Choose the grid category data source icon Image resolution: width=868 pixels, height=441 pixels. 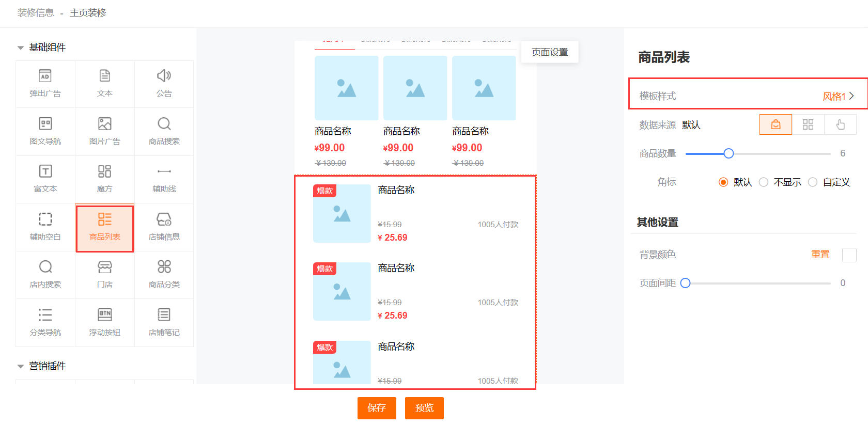coord(808,124)
